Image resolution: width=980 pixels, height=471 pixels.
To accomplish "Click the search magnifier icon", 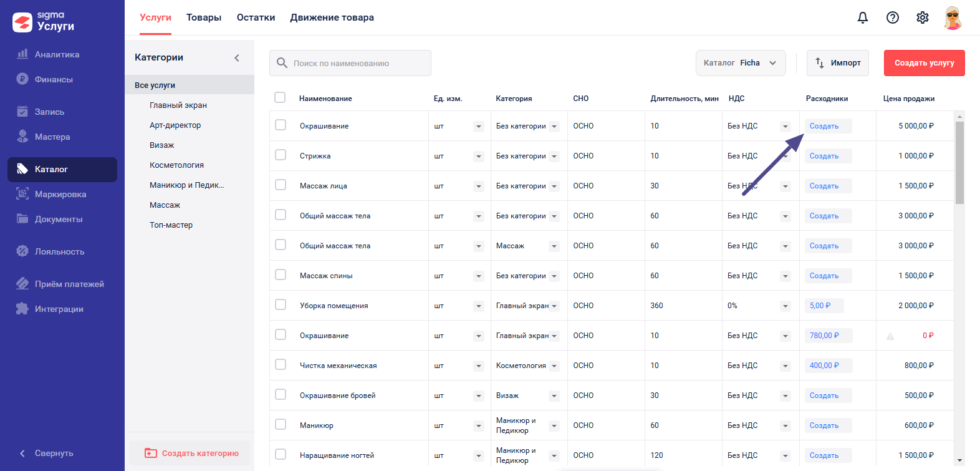I will (x=282, y=63).
